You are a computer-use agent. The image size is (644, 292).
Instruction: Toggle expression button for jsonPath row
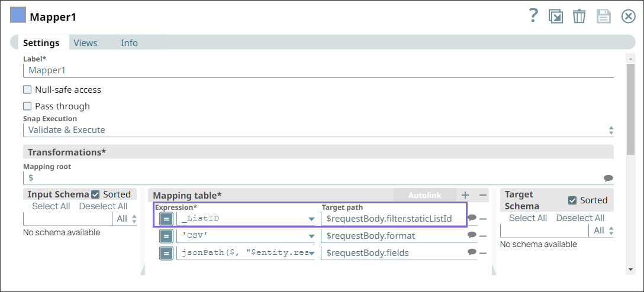[x=166, y=253]
